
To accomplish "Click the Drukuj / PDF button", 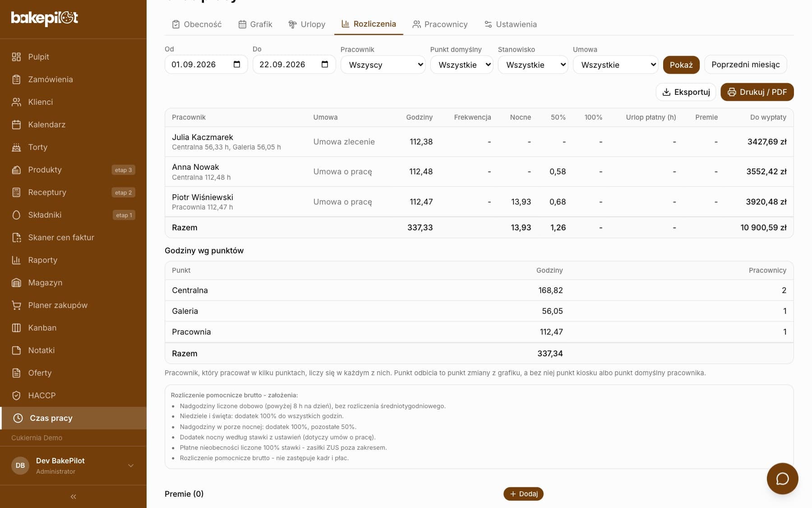I will [757, 92].
